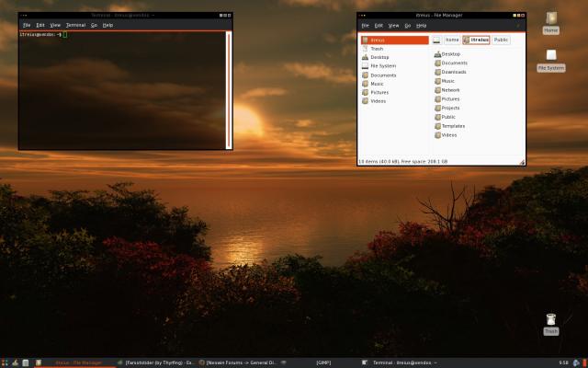Switch to Fanstidder taskbar button
This screenshot has height=368, width=588.
point(156,362)
